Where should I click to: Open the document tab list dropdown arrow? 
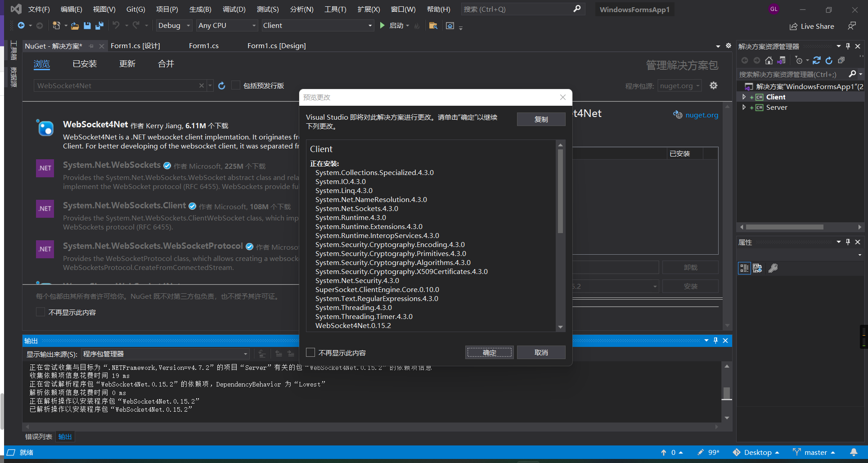coord(718,46)
